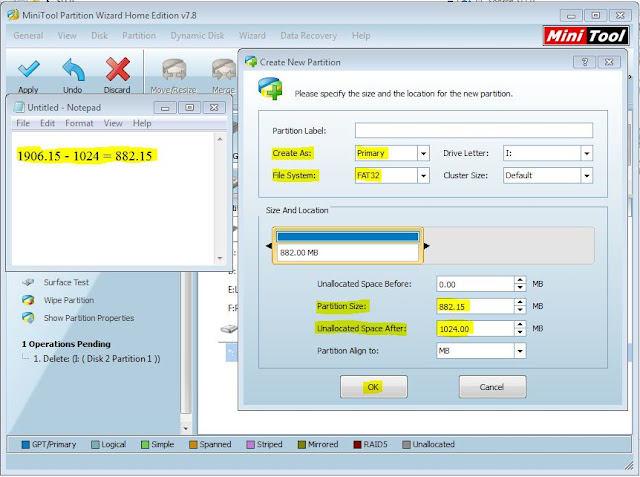Open Notepad's Format menu
This screenshot has height=477, width=640.
point(79,123)
